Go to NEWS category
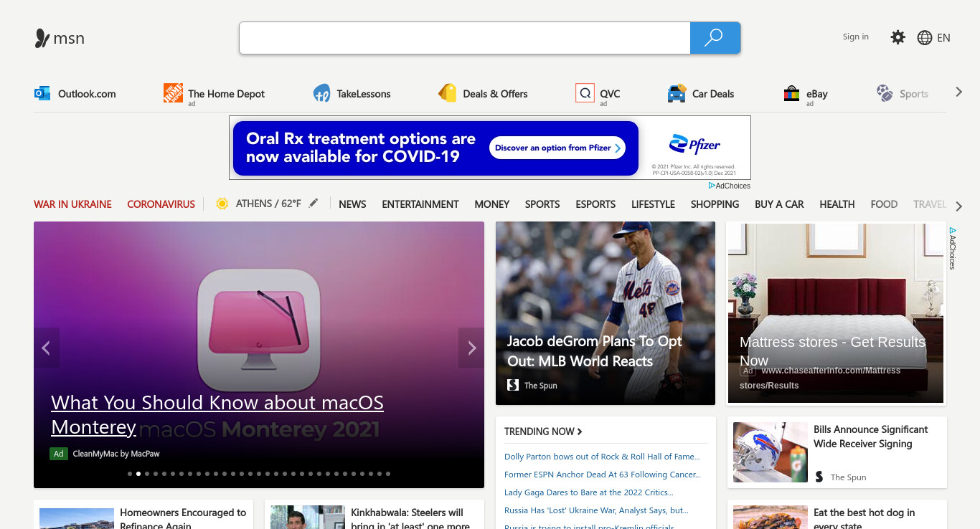Screen dimensions: 980x529 point(352,204)
